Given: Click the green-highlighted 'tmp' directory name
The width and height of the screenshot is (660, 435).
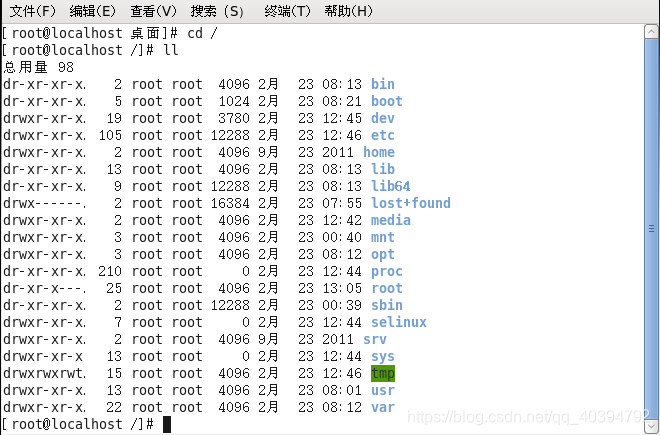Looking at the screenshot, I should [x=383, y=373].
